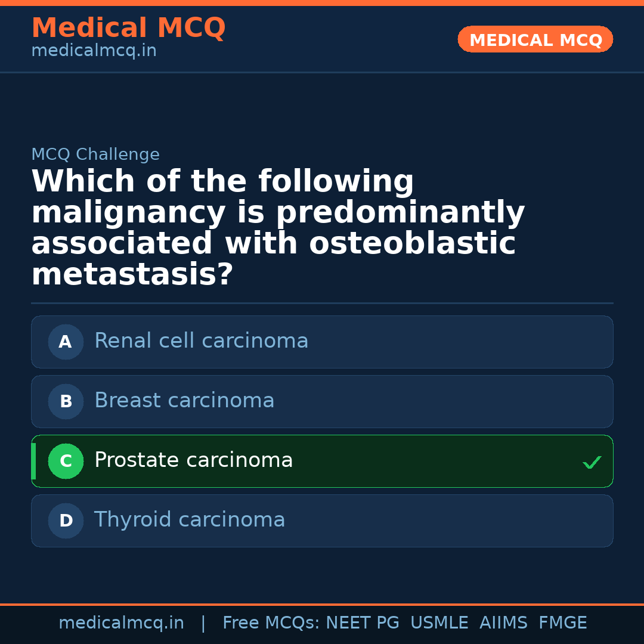
Task: Click the circled letter B badge
Action: click(x=66, y=402)
